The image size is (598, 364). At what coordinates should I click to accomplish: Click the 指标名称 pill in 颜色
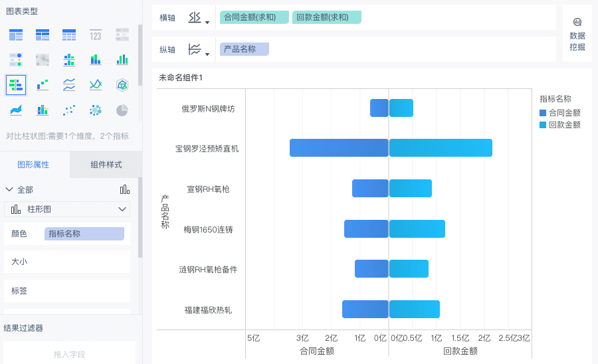click(x=84, y=234)
